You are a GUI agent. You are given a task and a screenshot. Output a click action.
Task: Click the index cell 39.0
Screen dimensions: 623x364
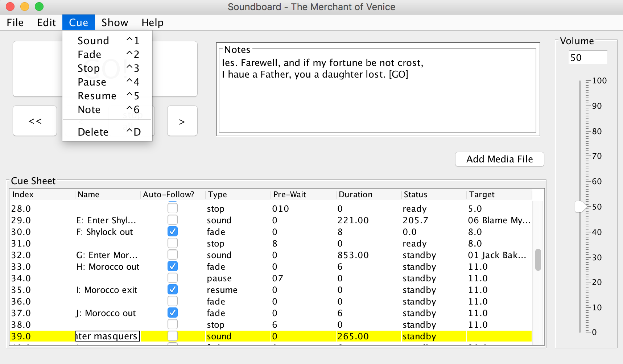[42, 336]
